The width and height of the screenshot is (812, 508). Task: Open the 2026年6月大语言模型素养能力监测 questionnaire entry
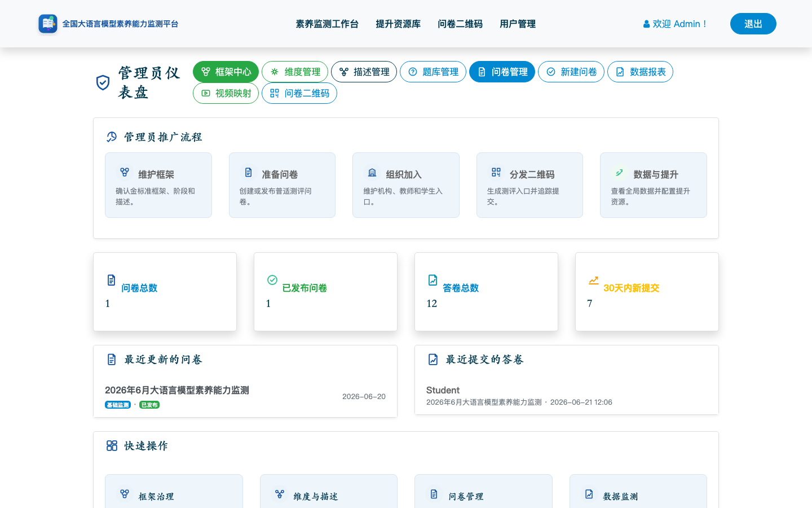[x=177, y=390]
